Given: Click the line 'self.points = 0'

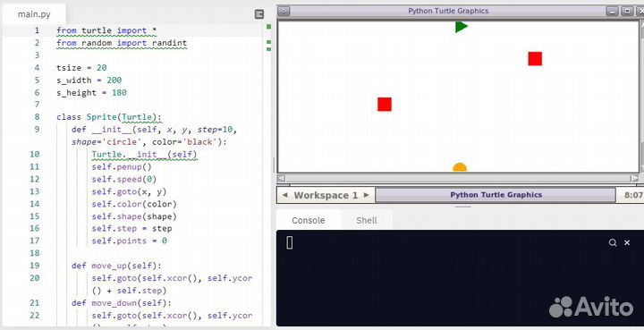Looking at the screenshot, I should pyautogui.click(x=129, y=241).
